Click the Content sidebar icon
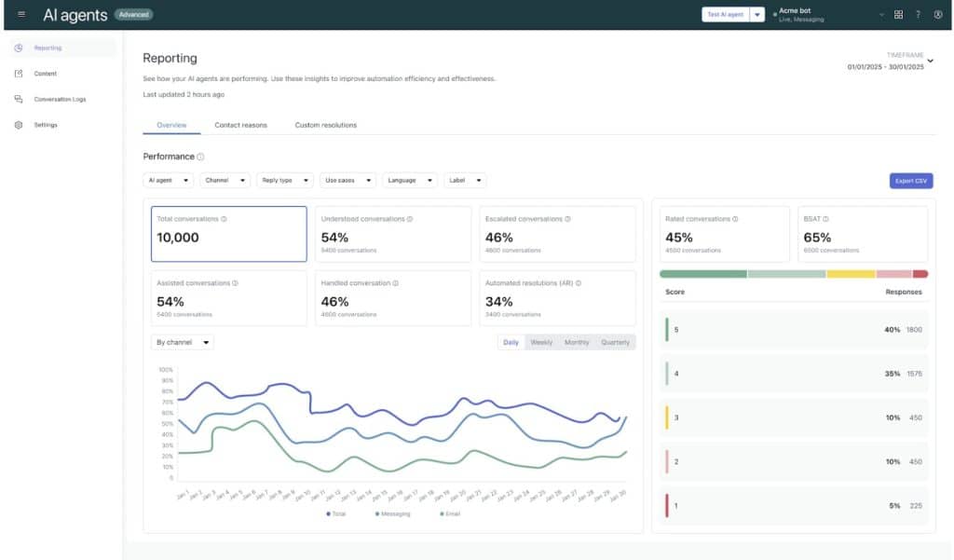This screenshot has height=560, width=954. [x=19, y=73]
